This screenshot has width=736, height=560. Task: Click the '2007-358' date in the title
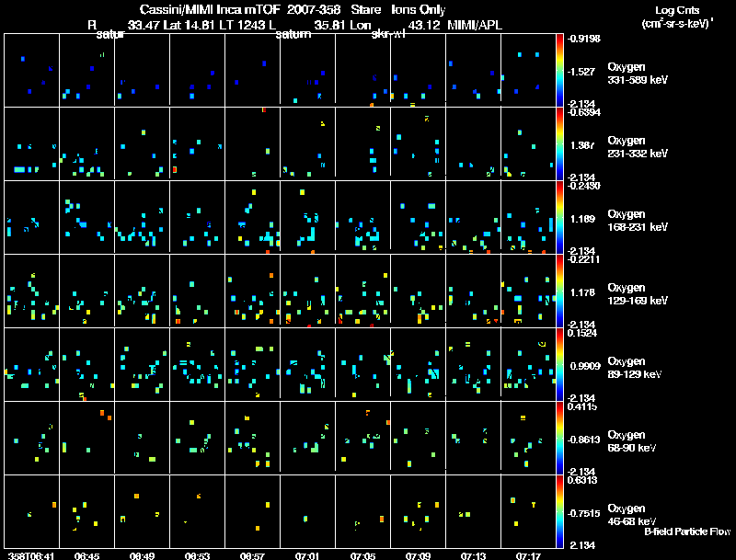[313, 10]
